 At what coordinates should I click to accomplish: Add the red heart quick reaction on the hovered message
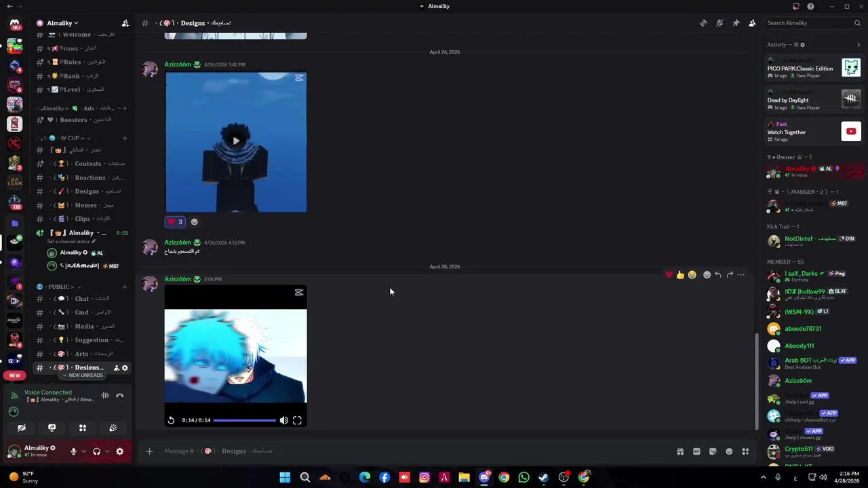[669, 274]
